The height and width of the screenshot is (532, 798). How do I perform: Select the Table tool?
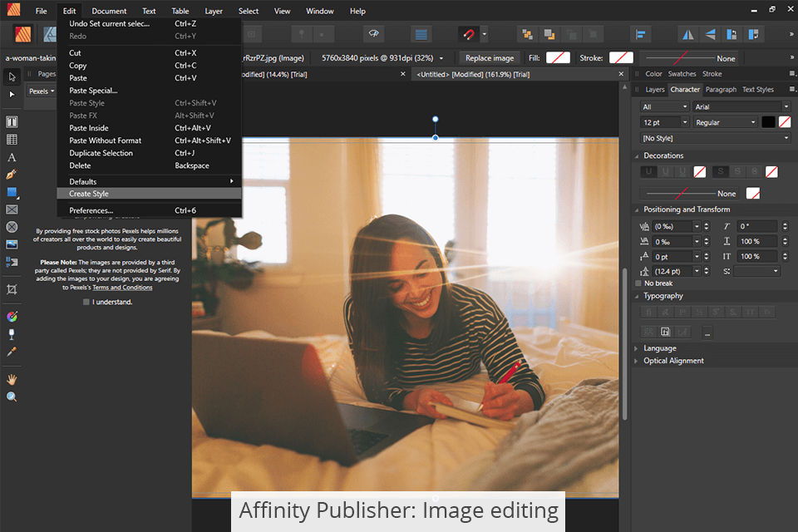pos(12,140)
